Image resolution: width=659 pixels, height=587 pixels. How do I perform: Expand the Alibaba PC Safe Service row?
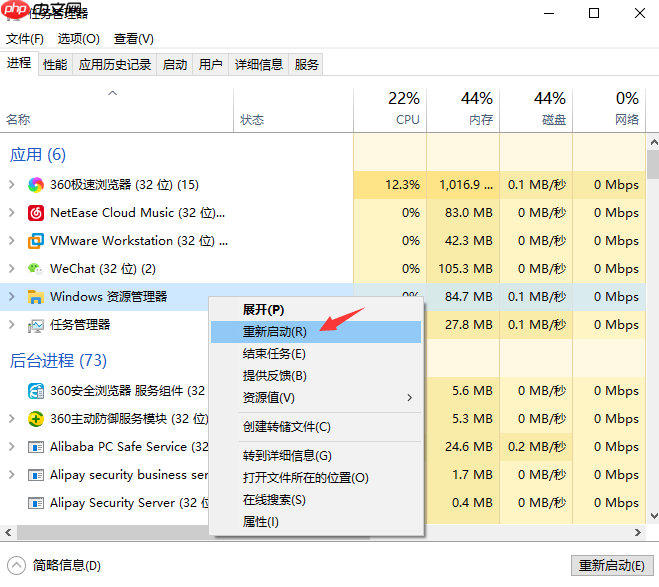[x=12, y=447]
